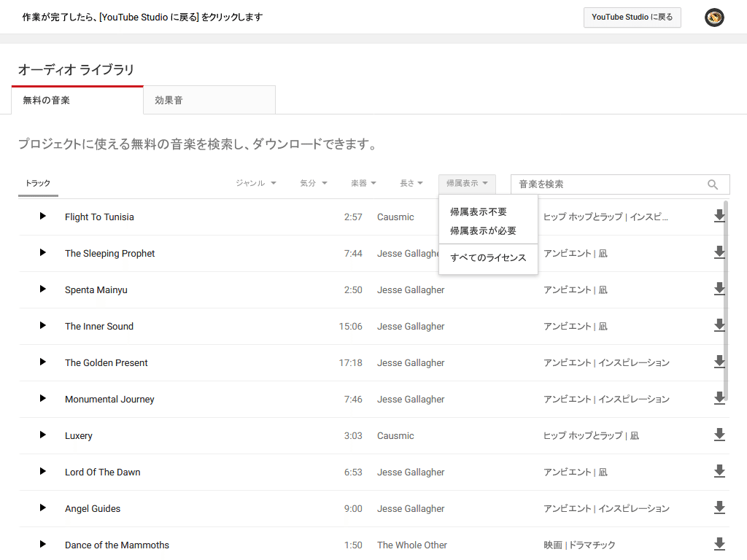Collapse the 帰属表示 attribution dropdown
747x560 pixels.
point(467,184)
